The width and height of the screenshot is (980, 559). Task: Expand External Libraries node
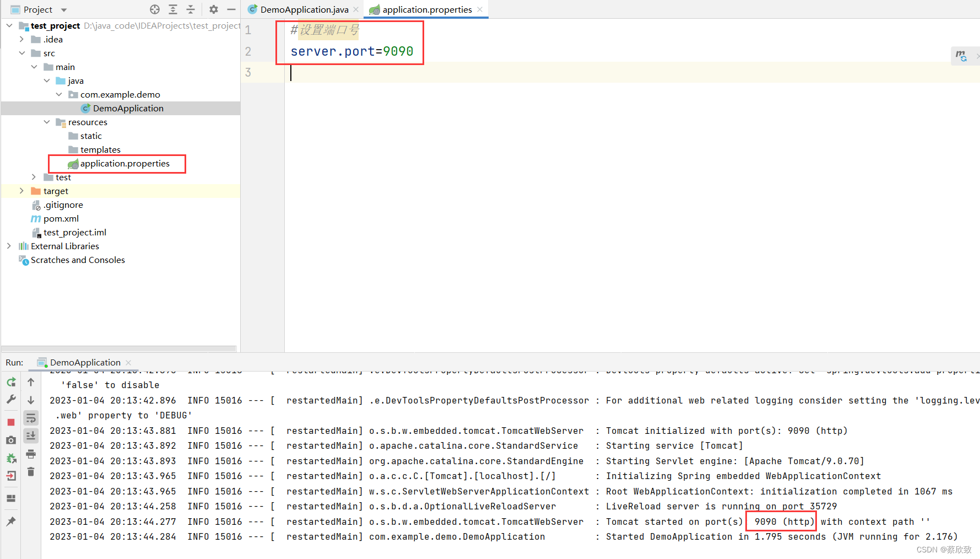(x=9, y=246)
